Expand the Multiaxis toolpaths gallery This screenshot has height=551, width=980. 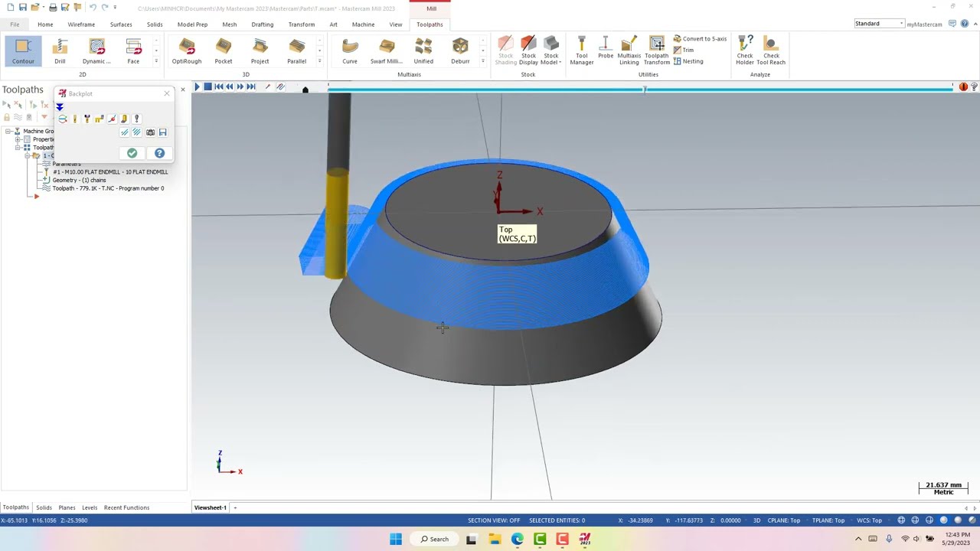pos(482,61)
